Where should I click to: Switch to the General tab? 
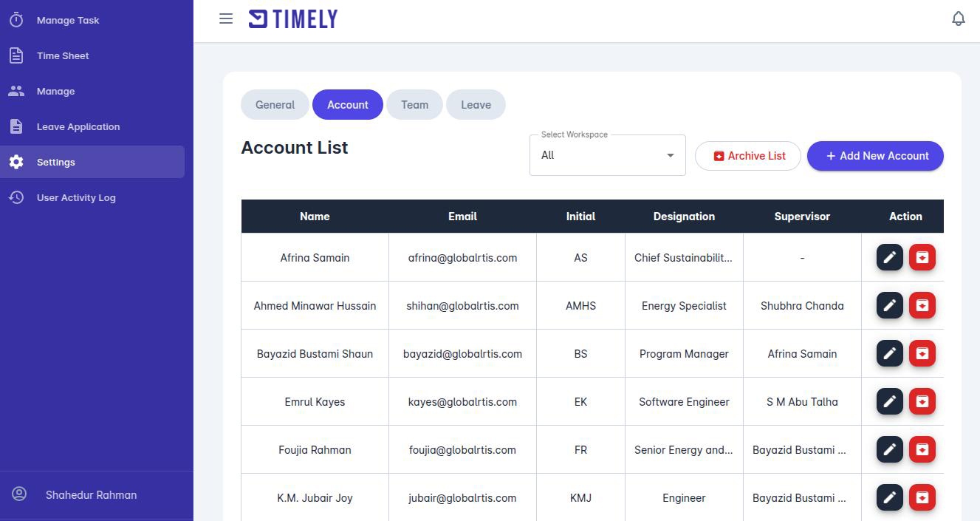[275, 105]
